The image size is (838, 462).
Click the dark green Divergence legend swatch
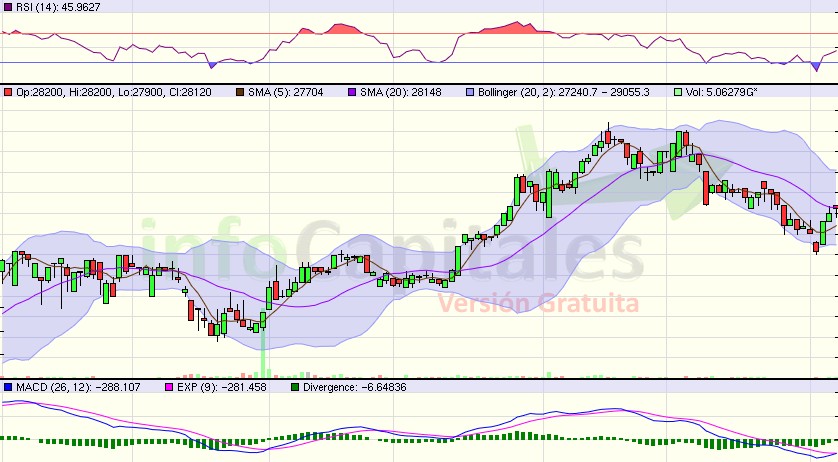[295, 387]
